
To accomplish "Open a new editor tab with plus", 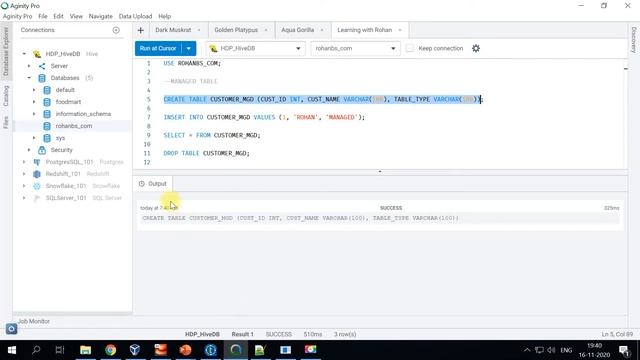I will point(140,30).
